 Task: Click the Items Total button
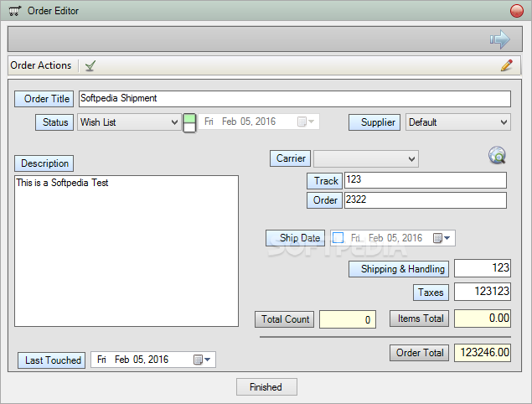tap(420, 319)
